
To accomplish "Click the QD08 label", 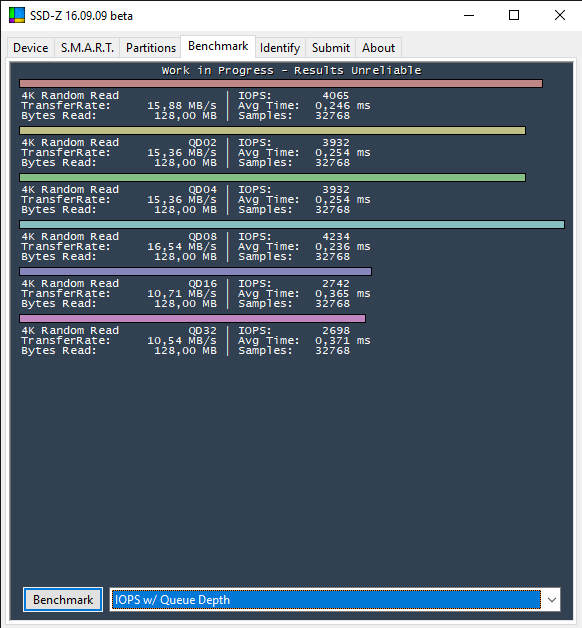I will pos(203,237).
